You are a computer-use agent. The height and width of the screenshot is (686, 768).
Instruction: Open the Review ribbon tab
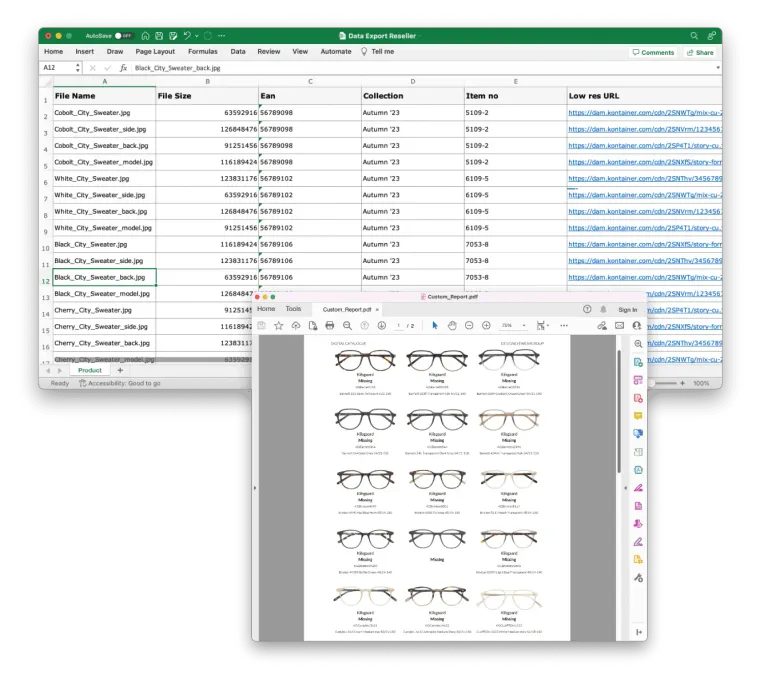268,51
